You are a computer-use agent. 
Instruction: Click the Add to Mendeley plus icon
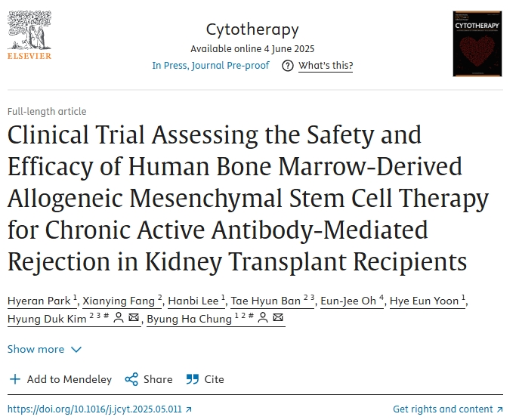pos(16,379)
